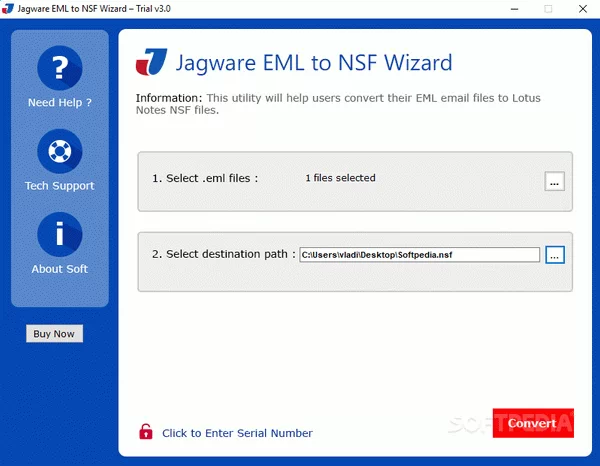The width and height of the screenshot is (600, 466).
Task: Open the About Soft info icon
Action: 60,234
